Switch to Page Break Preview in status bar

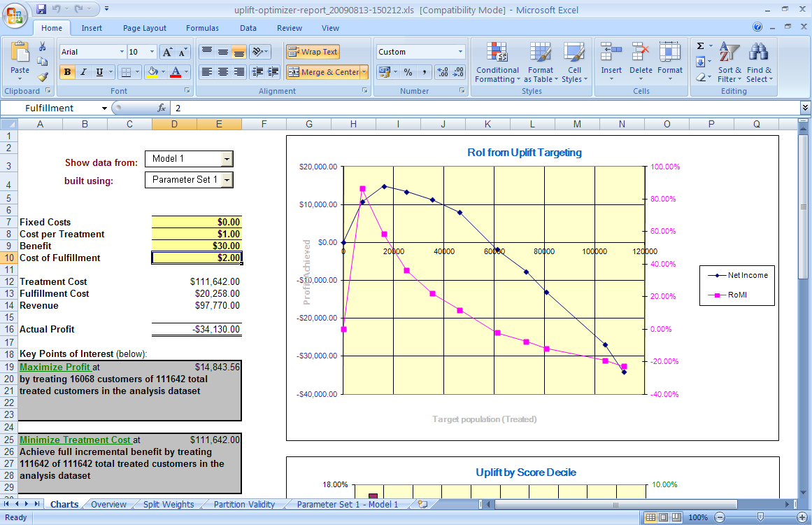[x=676, y=517]
